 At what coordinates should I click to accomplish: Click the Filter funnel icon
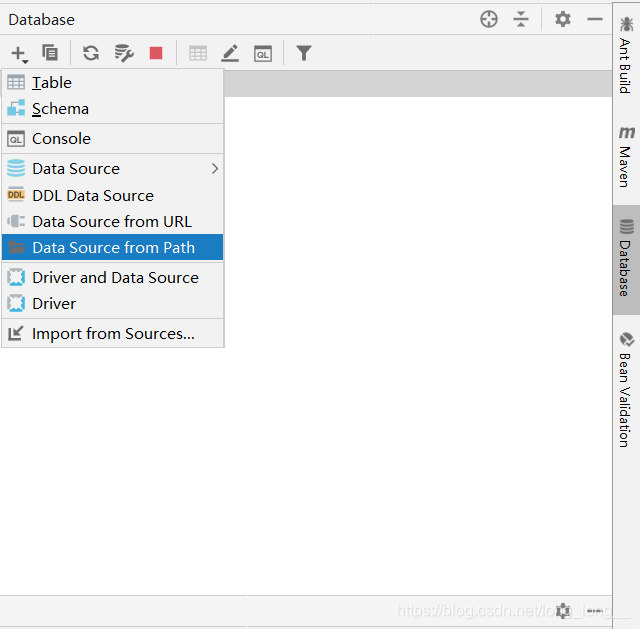tap(304, 53)
